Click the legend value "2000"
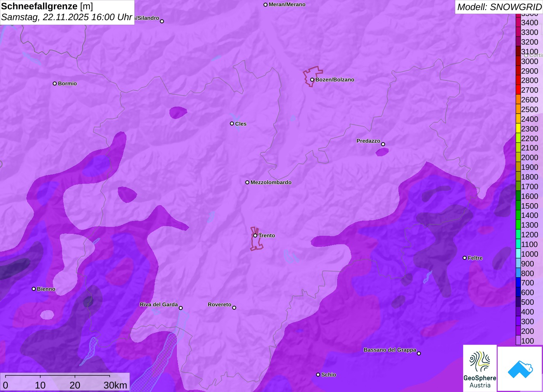The width and height of the screenshot is (543, 392). pyautogui.click(x=530, y=157)
